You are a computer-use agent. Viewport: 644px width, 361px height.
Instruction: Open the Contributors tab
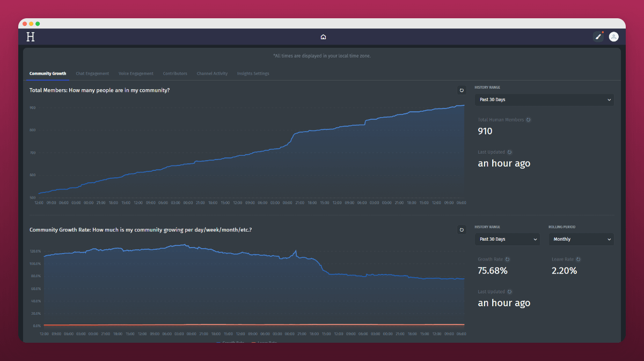(x=175, y=74)
